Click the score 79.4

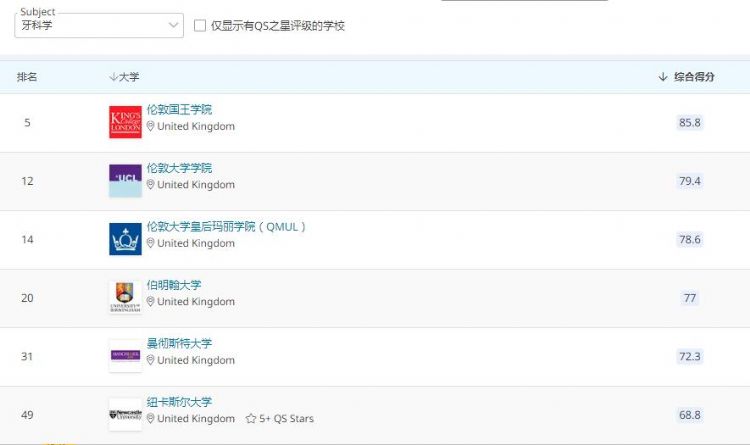click(x=690, y=181)
